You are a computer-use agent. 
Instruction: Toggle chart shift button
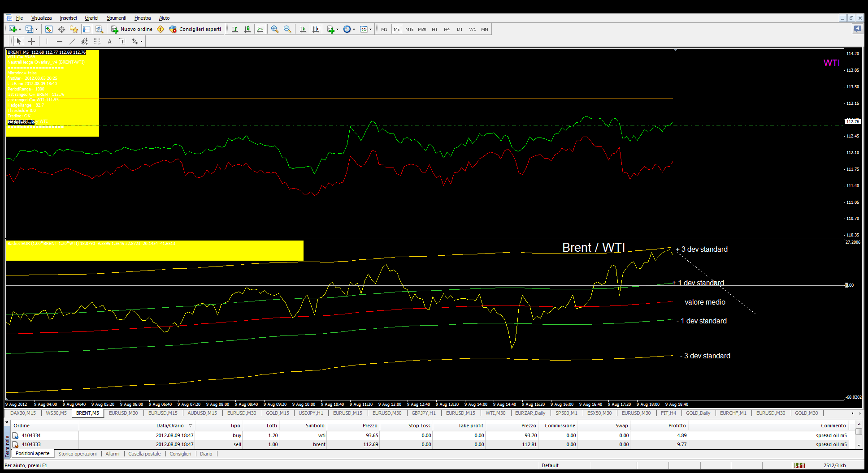316,29
